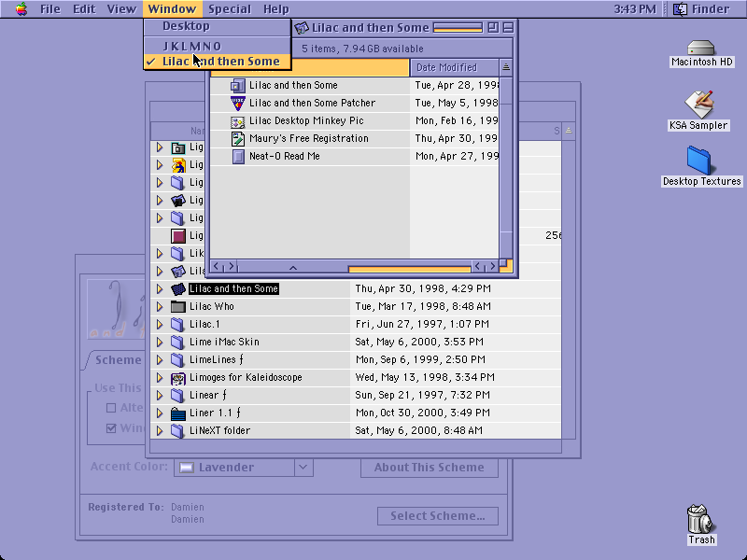Click the date 'Sat, May 6, 2000, 3:53 PM'
Image resolution: width=747 pixels, height=560 pixels.
(x=419, y=343)
